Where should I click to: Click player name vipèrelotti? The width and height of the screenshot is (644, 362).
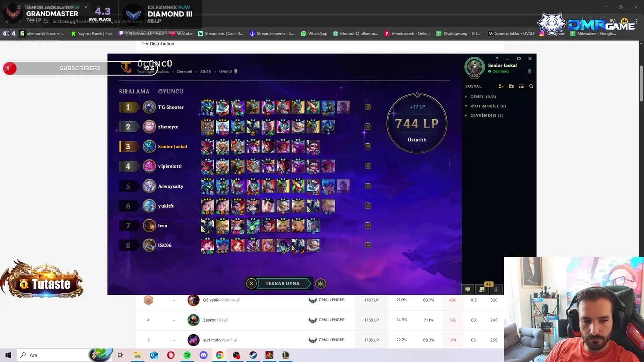[170, 166]
